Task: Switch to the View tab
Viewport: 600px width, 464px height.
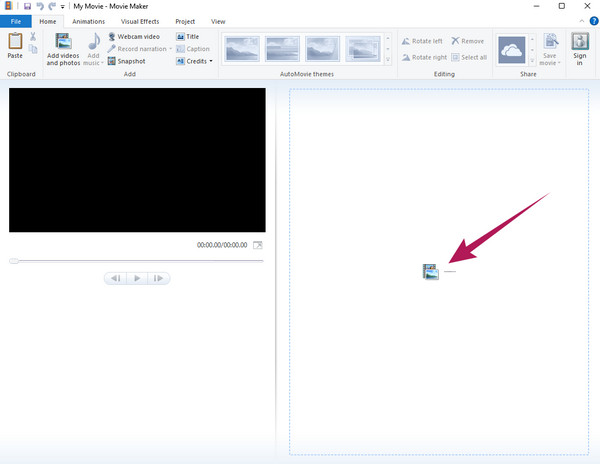Action: (218, 21)
